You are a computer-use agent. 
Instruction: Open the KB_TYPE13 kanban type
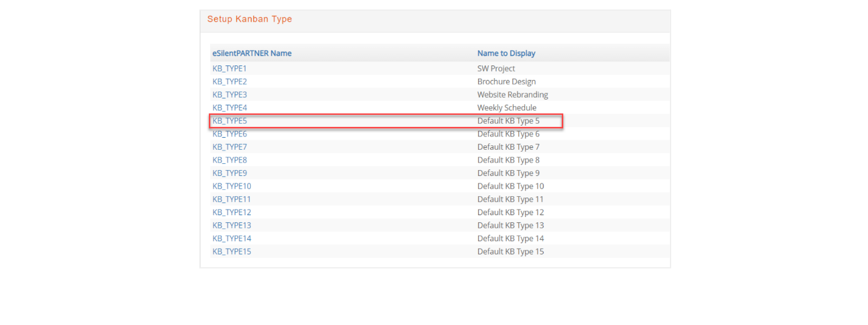click(x=232, y=225)
